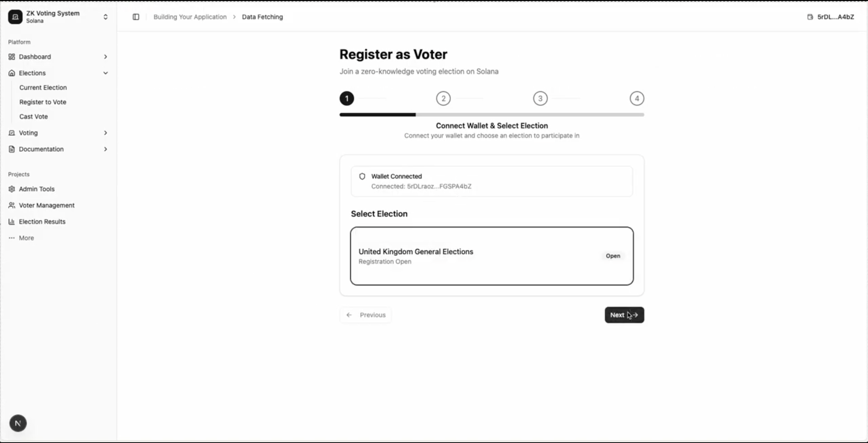Click the Voter Management people icon
The width and height of the screenshot is (868, 443).
click(x=12, y=205)
